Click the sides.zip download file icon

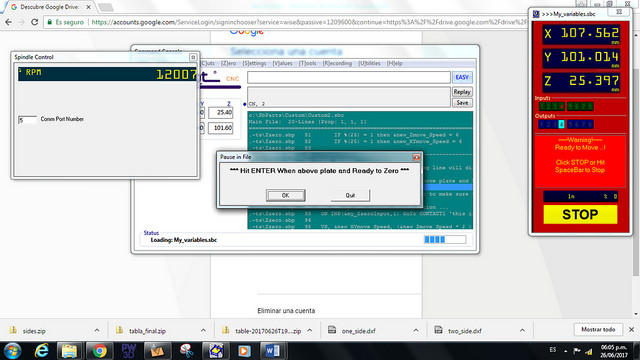pos(13,330)
